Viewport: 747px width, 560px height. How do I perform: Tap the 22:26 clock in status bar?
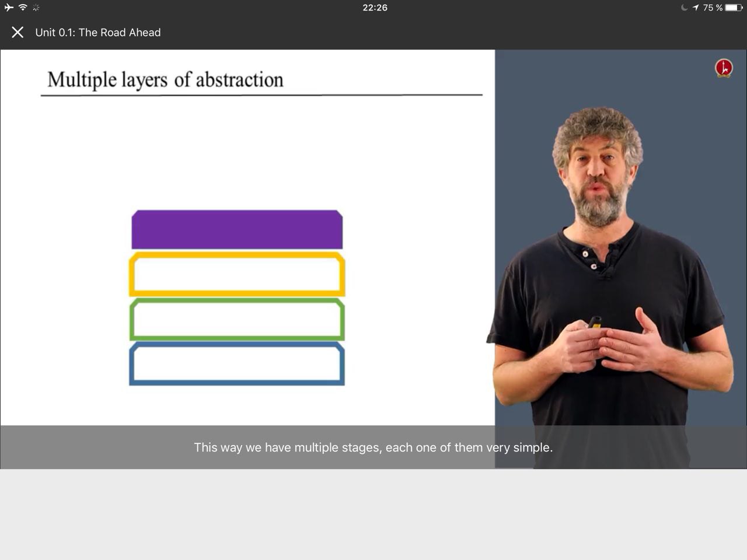pos(375,8)
